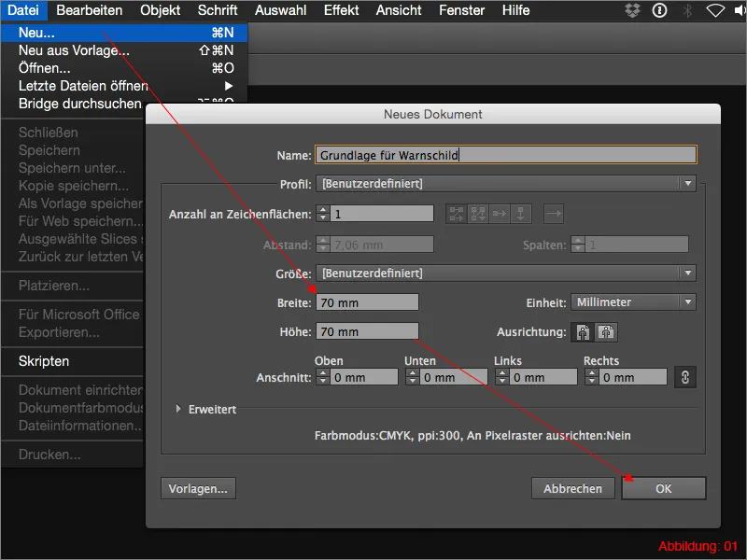Open the Profil dropdown

[505, 183]
